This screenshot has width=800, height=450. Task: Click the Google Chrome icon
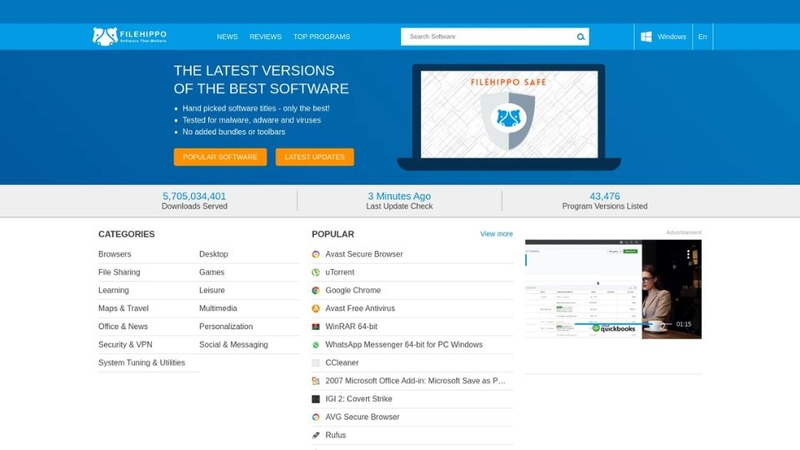click(316, 290)
